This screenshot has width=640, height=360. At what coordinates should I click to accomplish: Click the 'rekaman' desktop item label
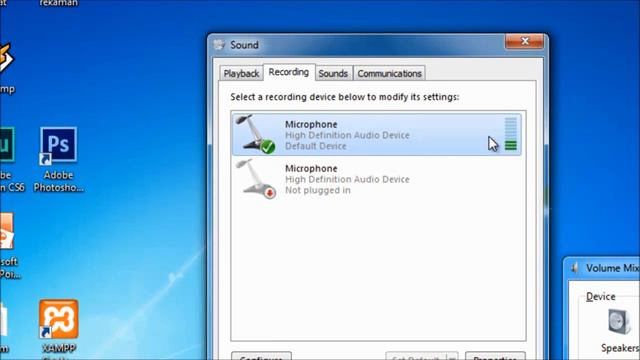(x=58, y=3)
